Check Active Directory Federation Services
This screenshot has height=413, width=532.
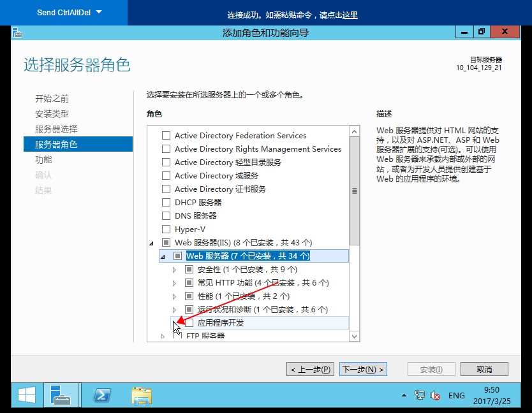[x=166, y=136]
